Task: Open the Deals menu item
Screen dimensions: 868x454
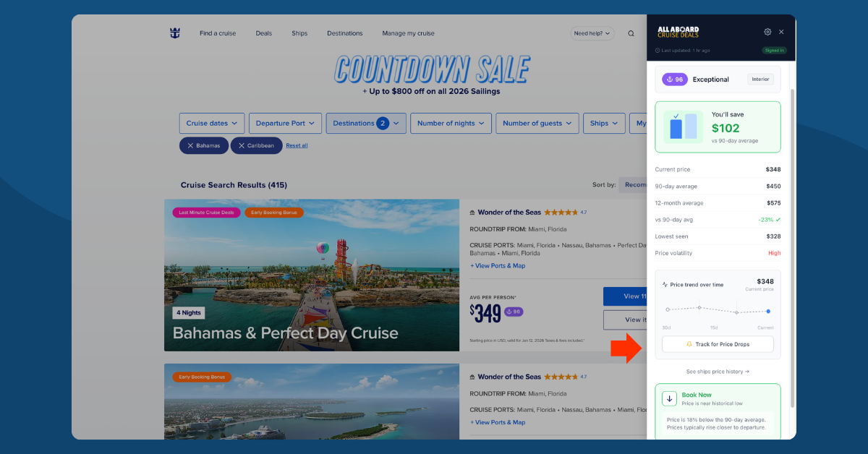Action: pyautogui.click(x=263, y=33)
